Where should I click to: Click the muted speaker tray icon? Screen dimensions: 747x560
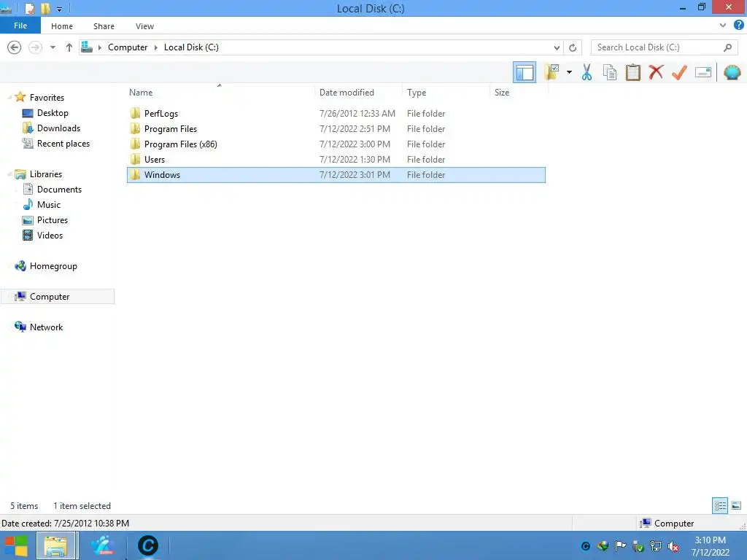[x=673, y=546]
